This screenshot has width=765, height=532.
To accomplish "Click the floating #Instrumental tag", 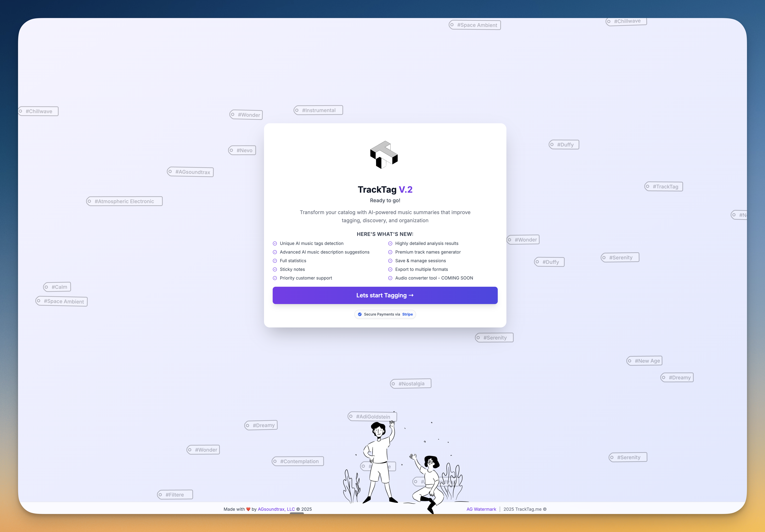I will tap(318, 110).
